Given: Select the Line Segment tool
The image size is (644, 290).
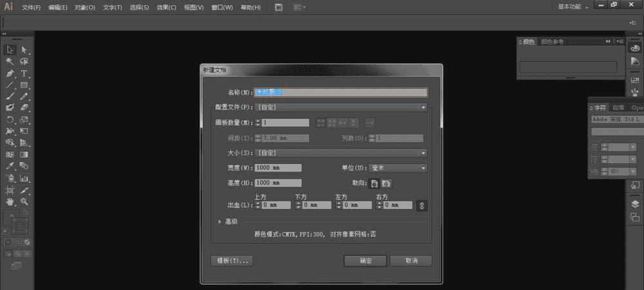Looking at the screenshot, I should tap(10, 85).
